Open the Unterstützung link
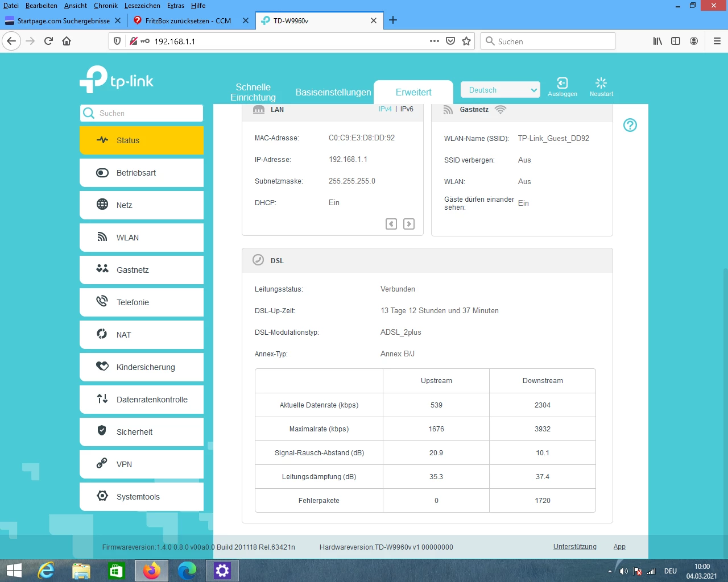Screen dimensions: 728x582 click(x=575, y=547)
